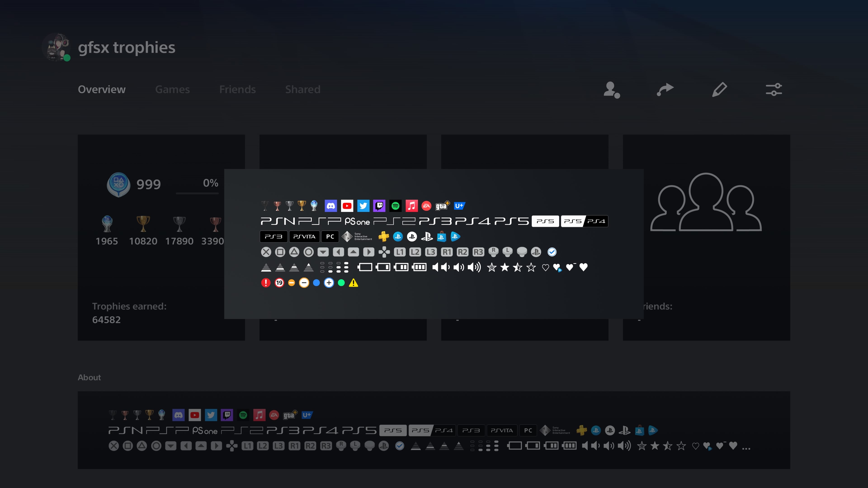868x488 pixels.
Task: Click the Spotify icon
Action: (x=396, y=205)
